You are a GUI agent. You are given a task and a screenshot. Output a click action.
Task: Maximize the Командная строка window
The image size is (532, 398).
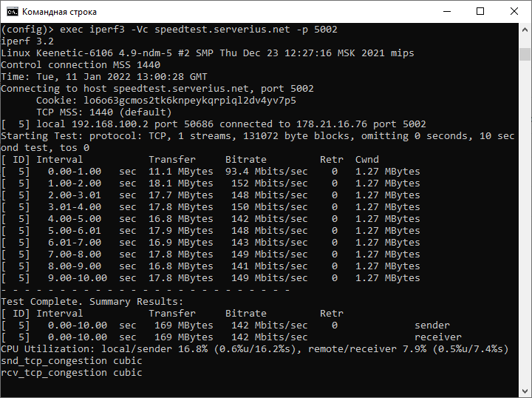(x=480, y=12)
